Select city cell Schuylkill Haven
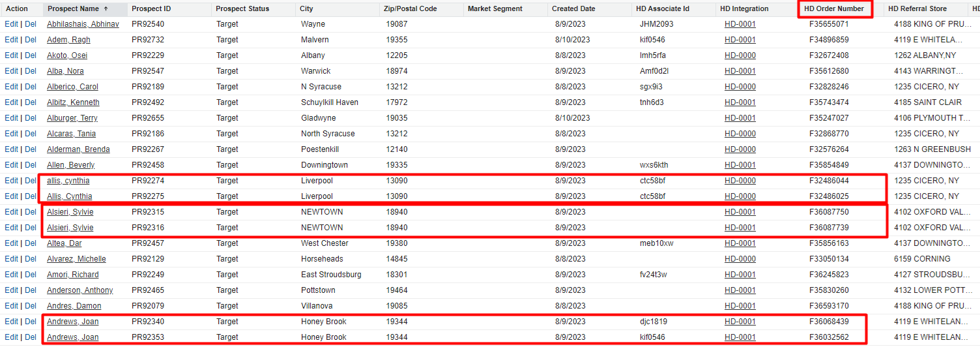 (x=330, y=102)
